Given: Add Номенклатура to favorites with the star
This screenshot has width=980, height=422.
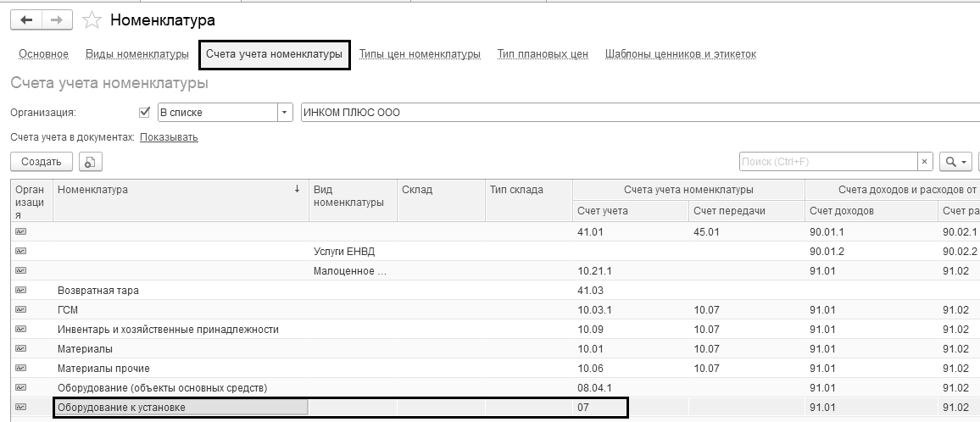Looking at the screenshot, I should 92,20.
